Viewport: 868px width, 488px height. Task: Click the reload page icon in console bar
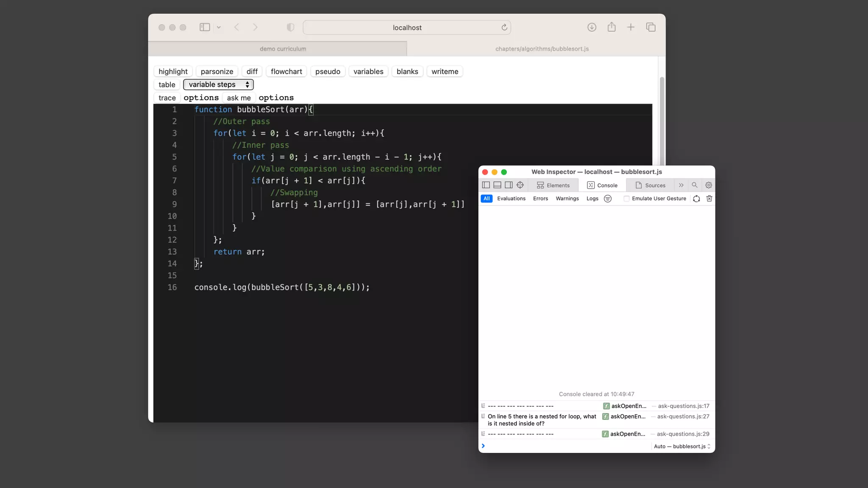click(696, 199)
